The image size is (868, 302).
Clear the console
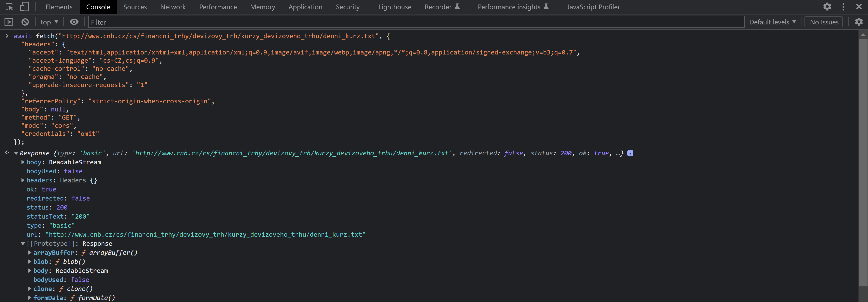coord(25,21)
